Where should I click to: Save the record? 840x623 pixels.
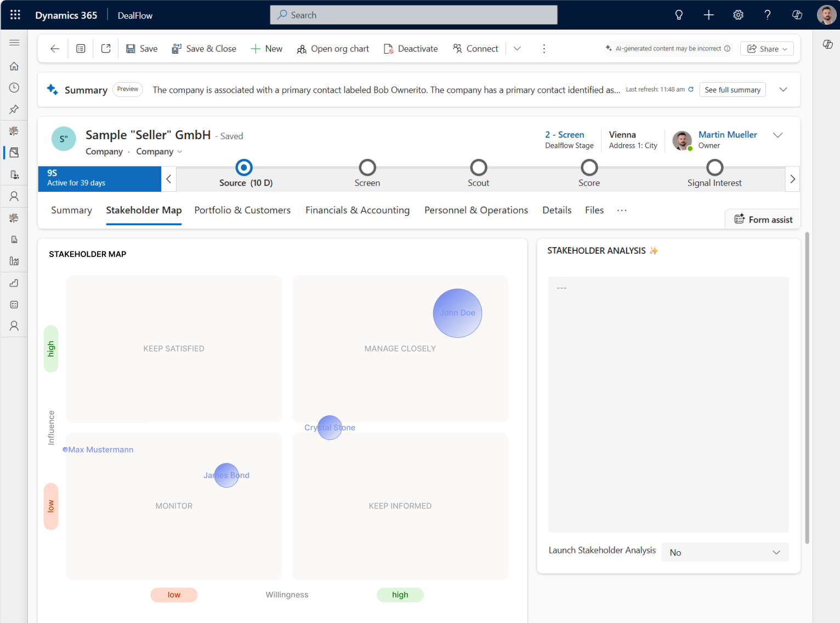pyautogui.click(x=141, y=49)
